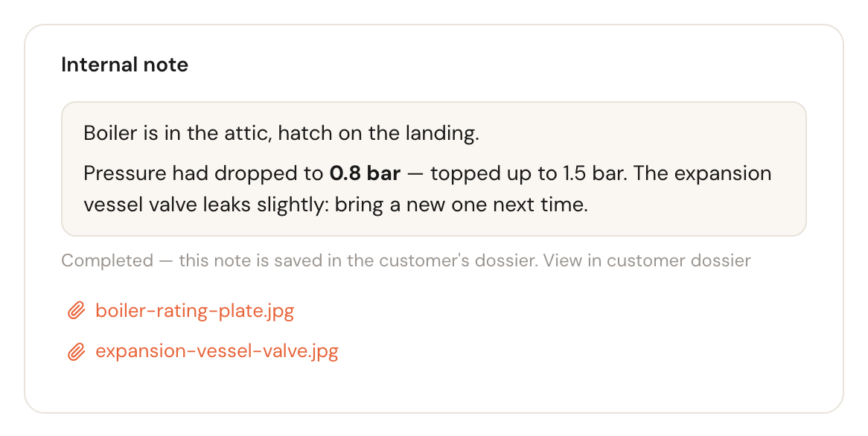Click the word Completed in the status line
This screenshot has width=868, height=436.
click(x=107, y=260)
